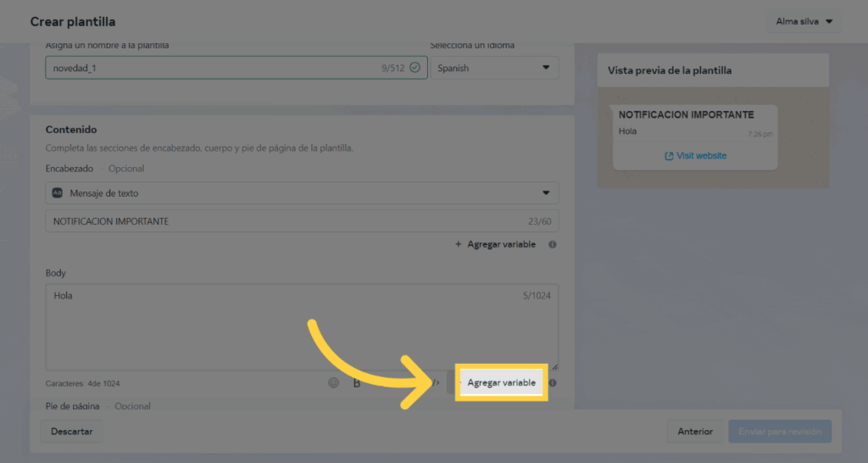Click the template name field novedad_1
The image size is (868, 463).
click(x=212, y=68)
